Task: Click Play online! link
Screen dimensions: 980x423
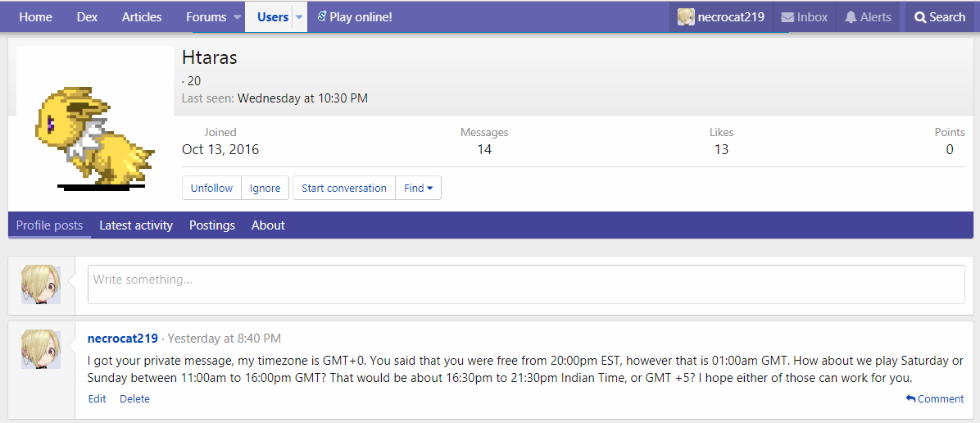Action: (x=354, y=17)
